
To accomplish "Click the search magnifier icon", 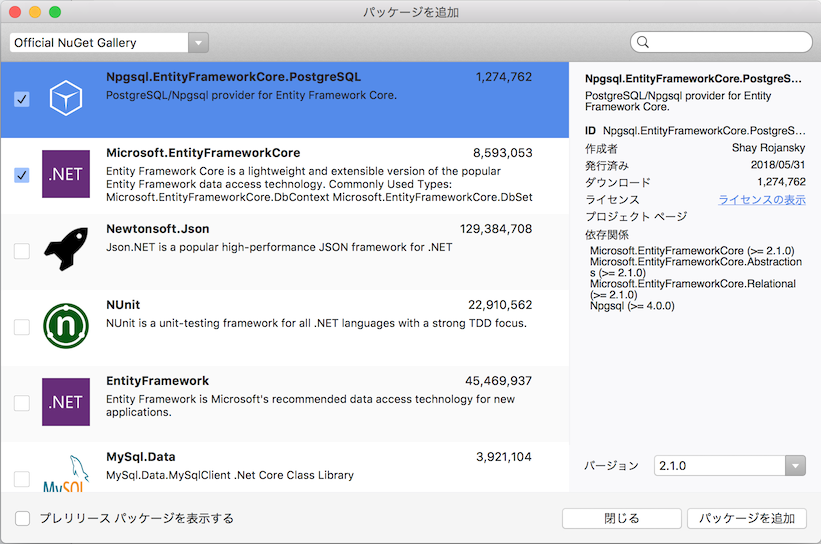I will (643, 42).
